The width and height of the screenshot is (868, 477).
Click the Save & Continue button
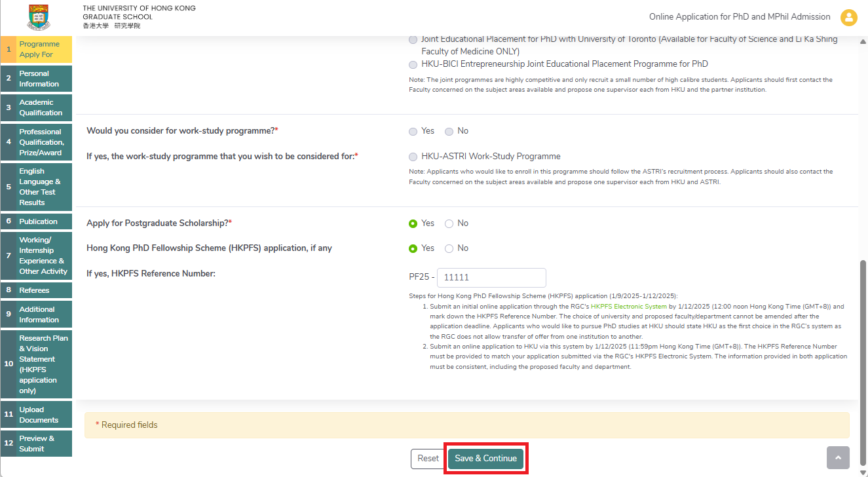pos(485,459)
